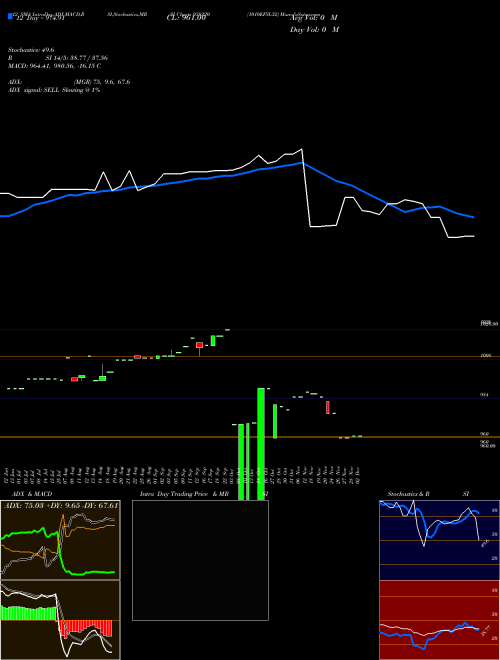This screenshot has width=500, height=660.
Task: Select the '12 Day' SMA label
Action: pos(39,18)
